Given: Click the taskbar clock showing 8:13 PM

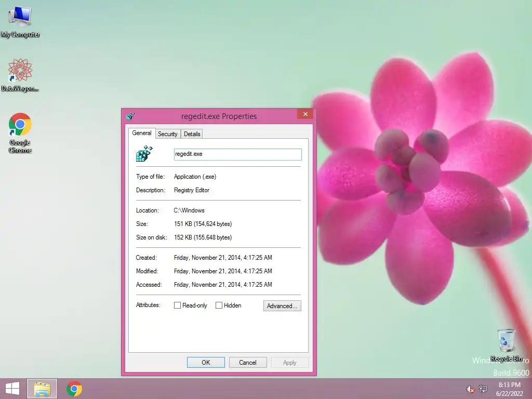Looking at the screenshot, I should 509,389.
